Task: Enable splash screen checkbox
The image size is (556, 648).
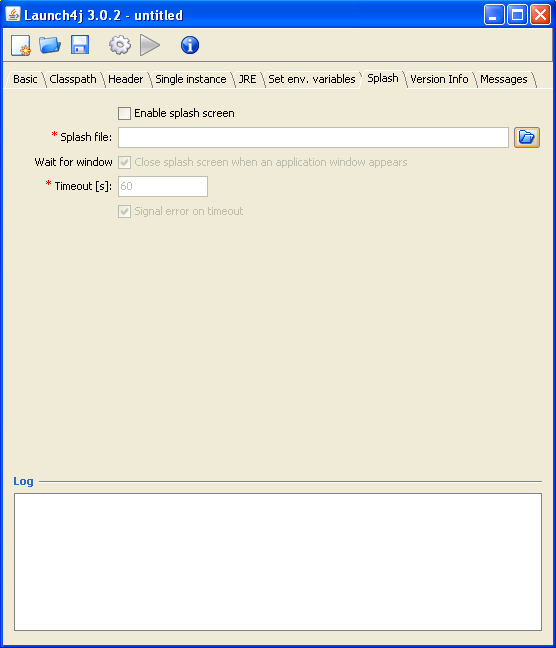Action: click(124, 113)
